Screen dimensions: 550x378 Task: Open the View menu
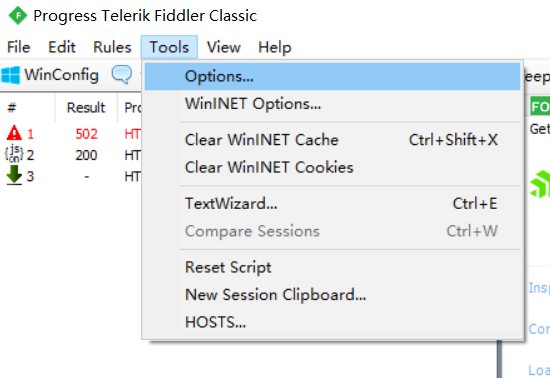click(223, 47)
